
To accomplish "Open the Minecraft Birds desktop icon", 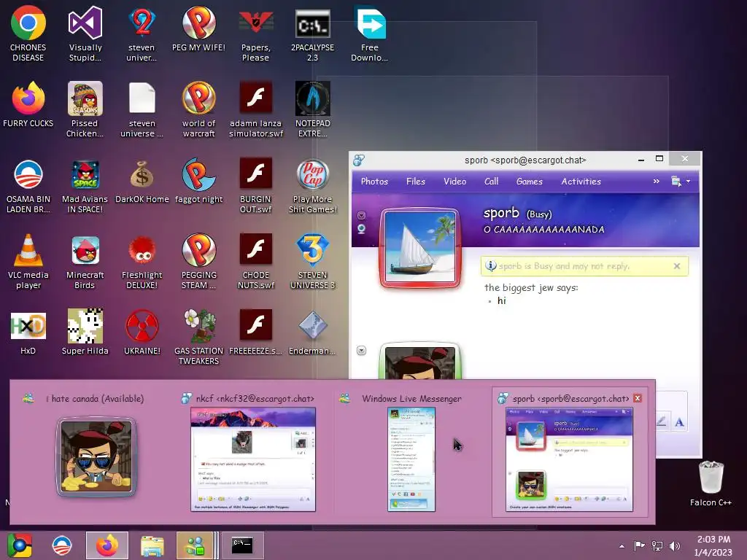I will pos(85,261).
